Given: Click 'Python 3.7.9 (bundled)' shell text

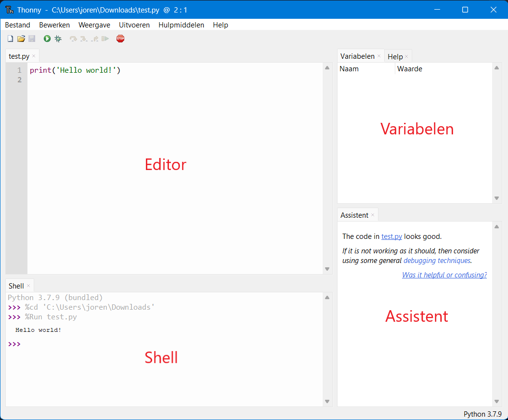Looking at the screenshot, I should [55, 298].
